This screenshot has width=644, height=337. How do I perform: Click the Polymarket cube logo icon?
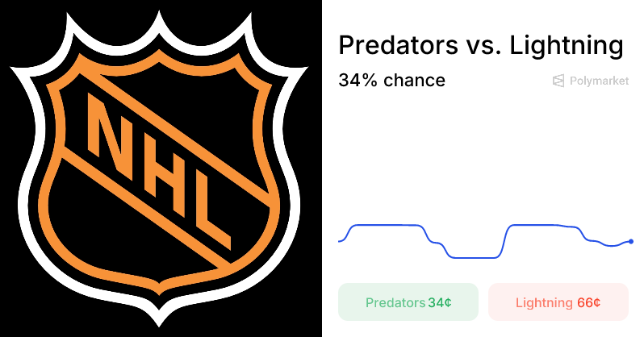click(558, 81)
